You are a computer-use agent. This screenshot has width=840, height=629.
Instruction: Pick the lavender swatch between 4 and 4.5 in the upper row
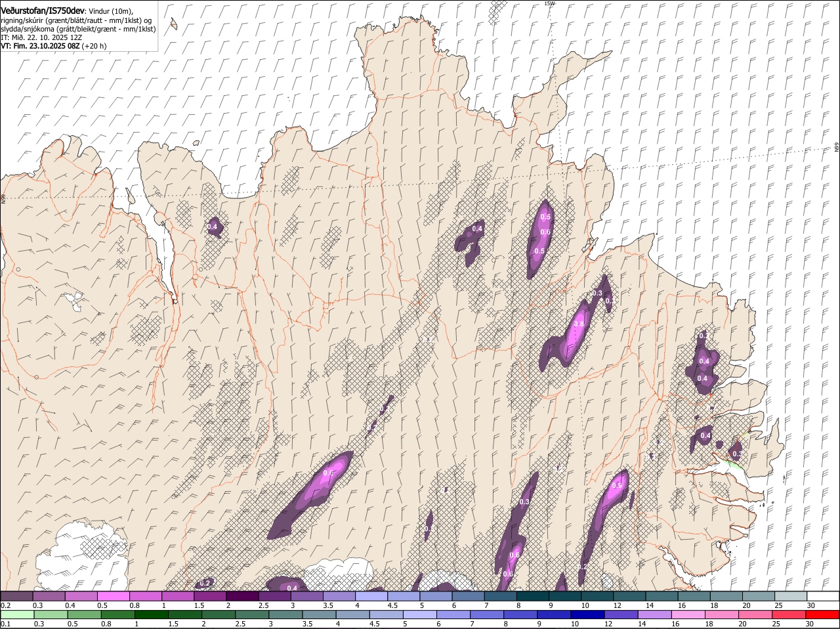pyautogui.click(x=371, y=596)
